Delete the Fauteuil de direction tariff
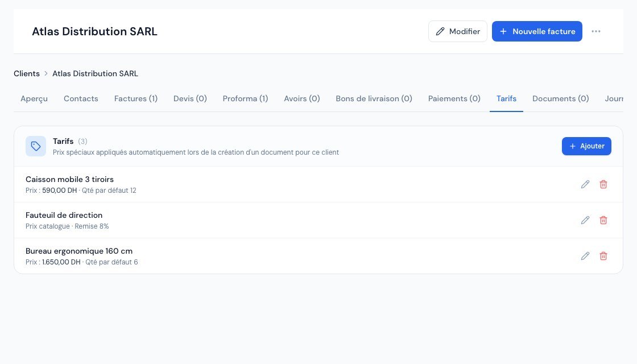The height and width of the screenshot is (364, 637). coord(603,220)
